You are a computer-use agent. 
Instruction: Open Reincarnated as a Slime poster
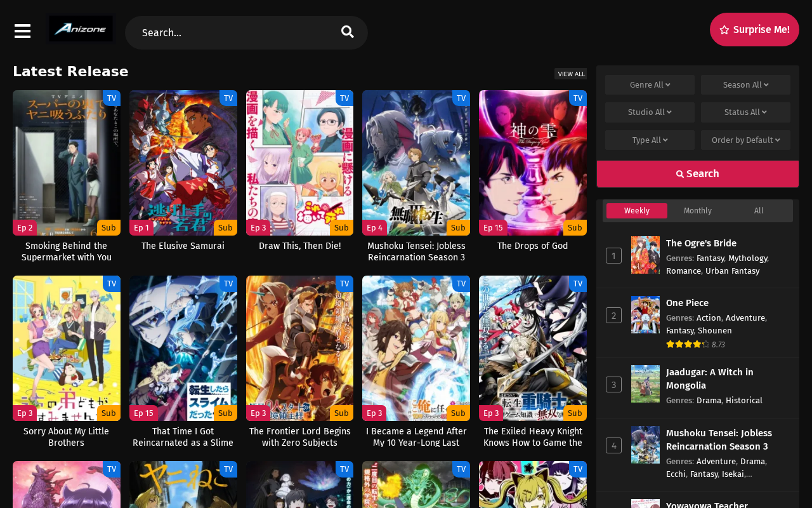tap(183, 348)
